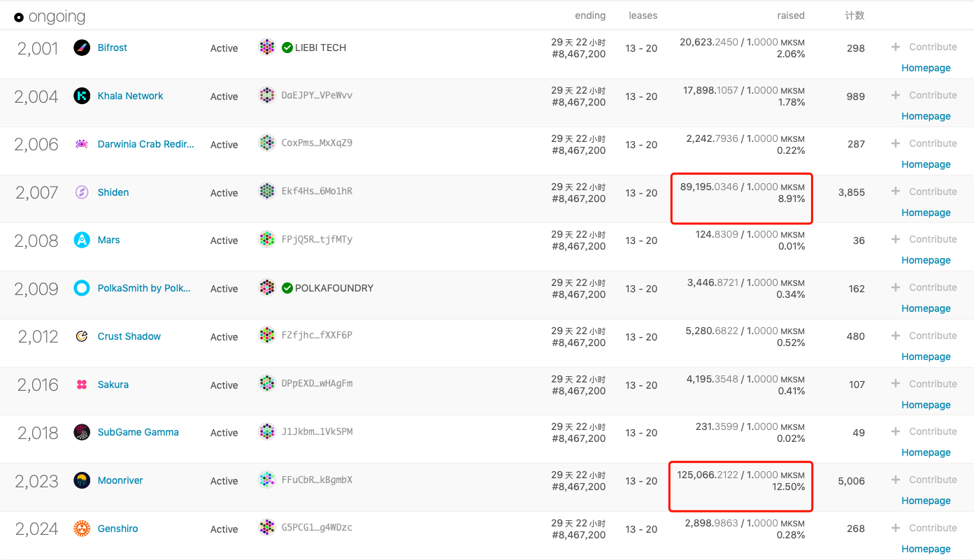This screenshot has height=560, width=974.
Task: Click identicon for FFuCbR…kBgmbX address
Action: (x=267, y=480)
